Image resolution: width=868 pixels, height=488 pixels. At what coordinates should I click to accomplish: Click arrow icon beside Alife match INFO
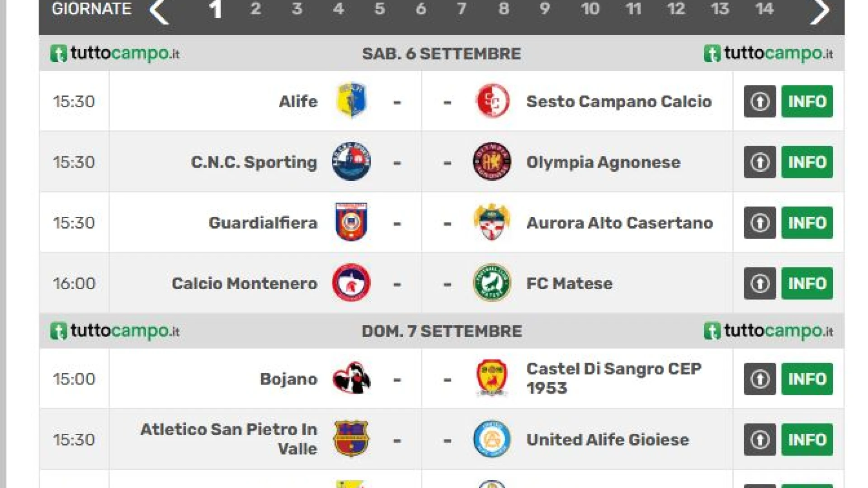tap(759, 101)
